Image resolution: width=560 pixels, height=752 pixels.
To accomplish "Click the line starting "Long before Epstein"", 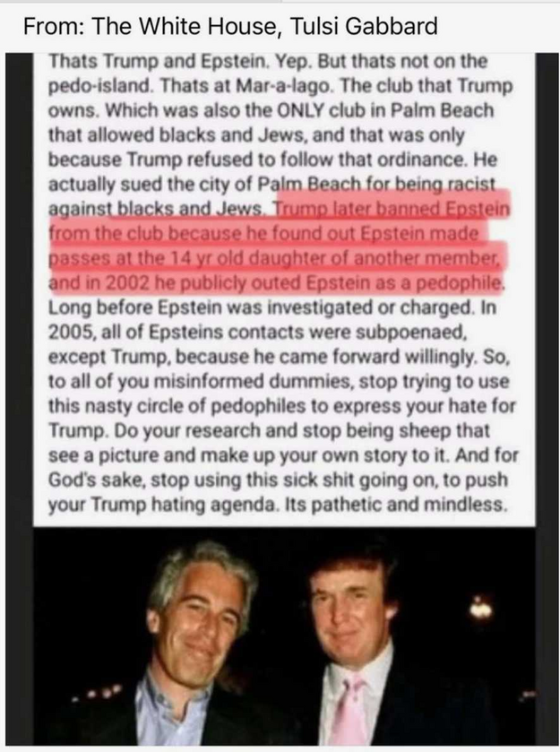I will [271, 307].
